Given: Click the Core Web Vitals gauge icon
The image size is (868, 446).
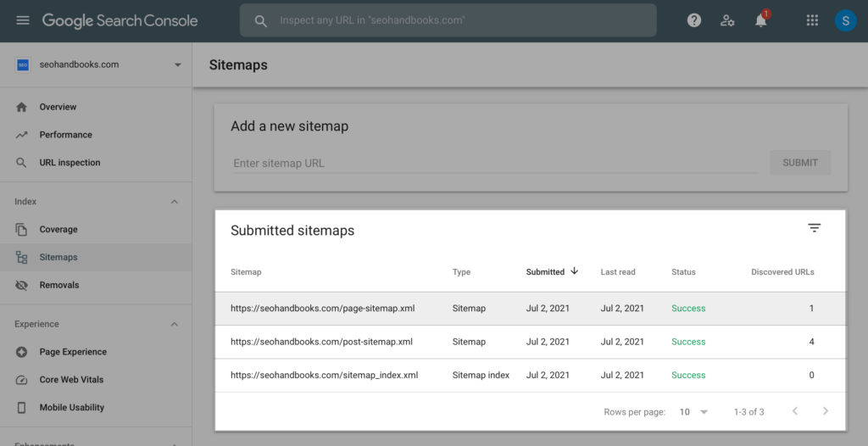Looking at the screenshot, I should coord(21,380).
